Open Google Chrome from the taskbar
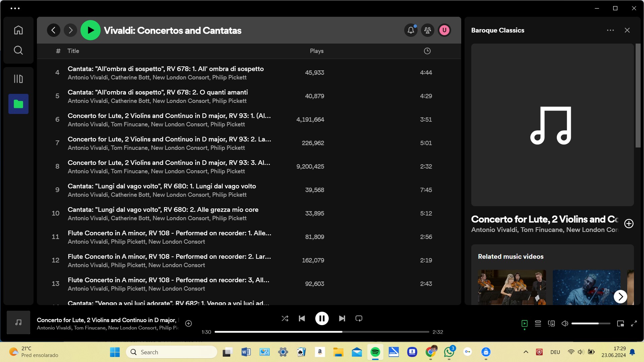The width and height of the screenshot is (644, 362). pyautogui.click(x=431, y=352)
